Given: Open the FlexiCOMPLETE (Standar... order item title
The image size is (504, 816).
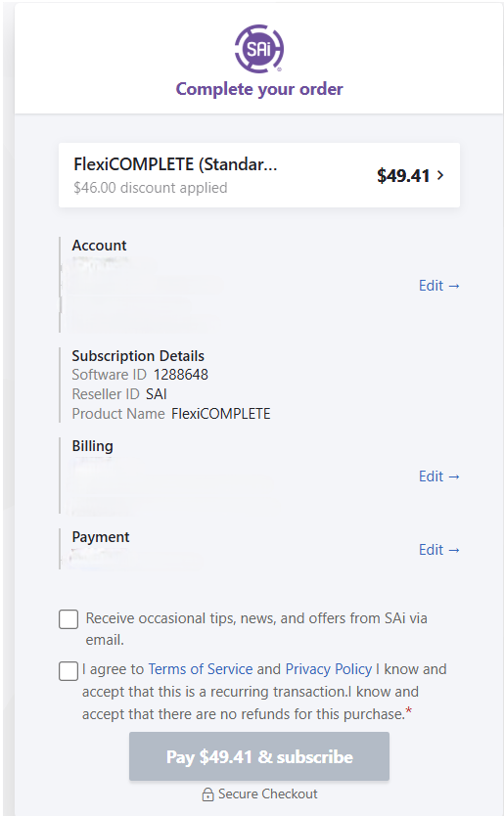Looking at the screenshot, I should point(175,164).
